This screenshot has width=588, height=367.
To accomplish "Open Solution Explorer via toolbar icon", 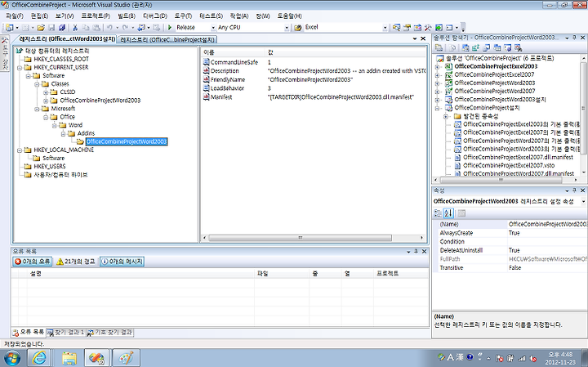I will click(x=396, y=28).
